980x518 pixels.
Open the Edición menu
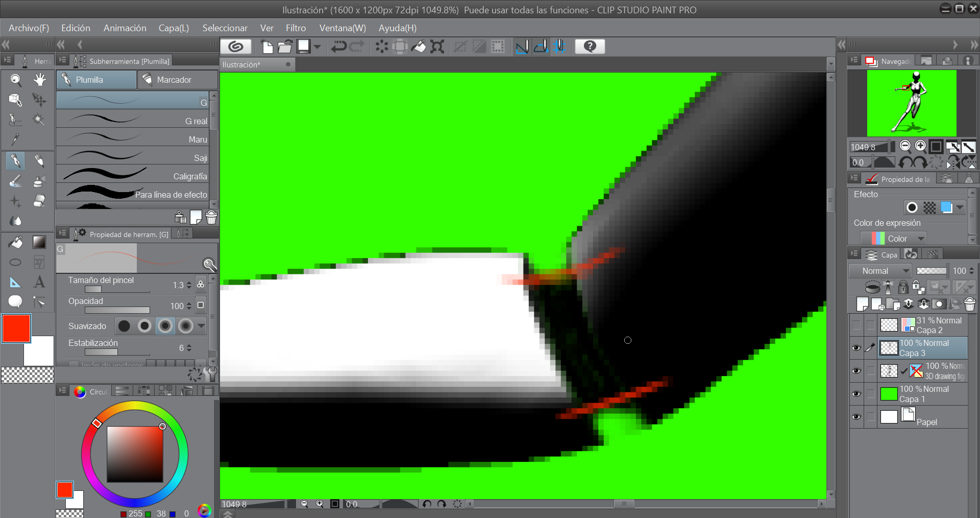pos(76,28)
